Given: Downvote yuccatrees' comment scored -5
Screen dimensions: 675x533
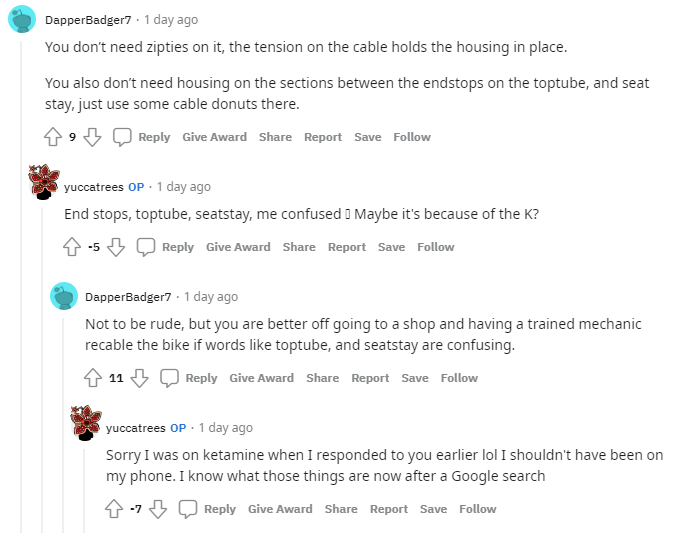Looking at the screenshot, I should tap(116, 247).
